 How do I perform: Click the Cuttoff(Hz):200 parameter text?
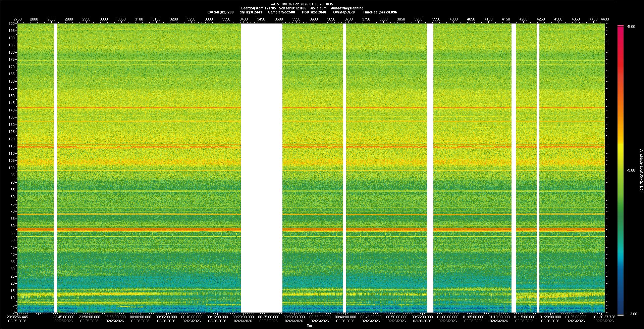point(220,12)
